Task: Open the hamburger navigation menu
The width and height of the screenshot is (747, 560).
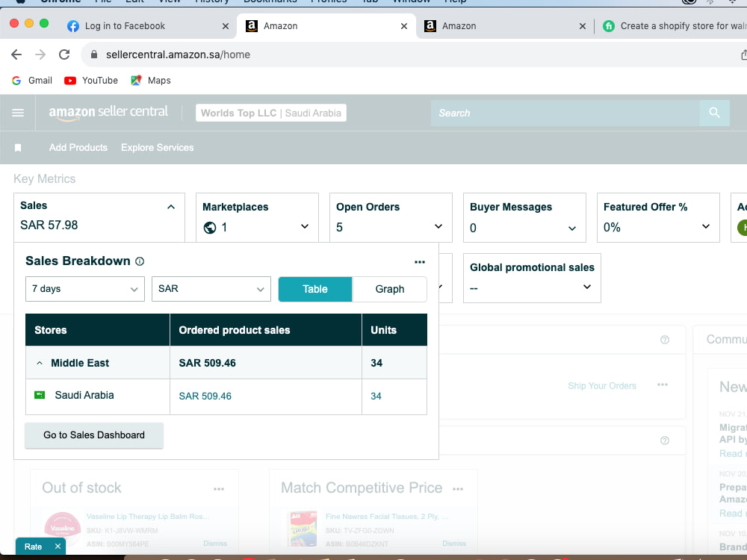Action: point(18,113)
